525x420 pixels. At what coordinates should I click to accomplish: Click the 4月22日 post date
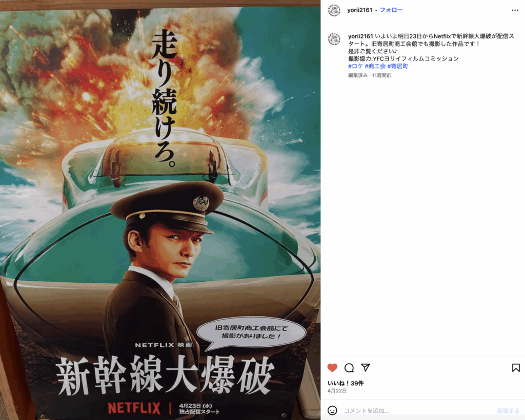pyautogui.click(x=337, y=391)
